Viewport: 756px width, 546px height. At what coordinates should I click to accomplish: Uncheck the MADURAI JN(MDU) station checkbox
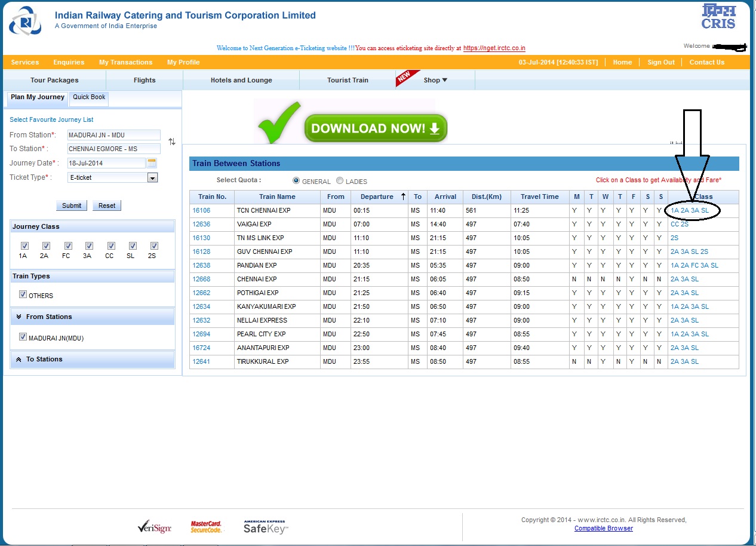pyautogui.click(x=23, y=337)
